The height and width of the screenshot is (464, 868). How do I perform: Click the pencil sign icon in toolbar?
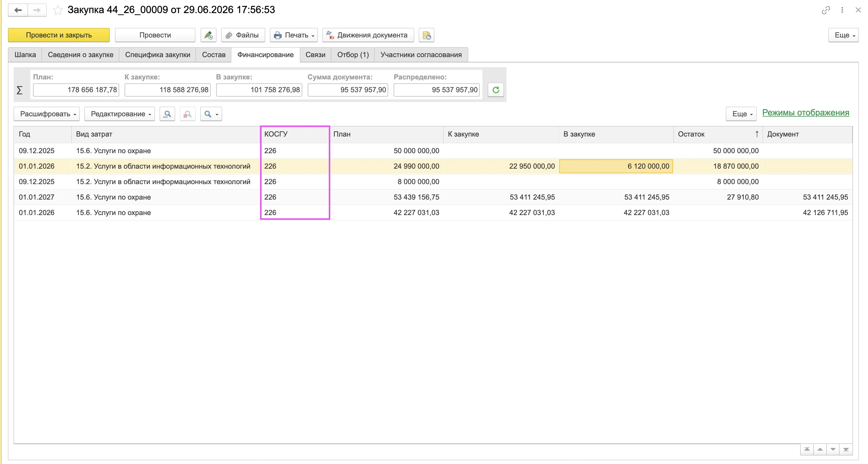[209, 35]
